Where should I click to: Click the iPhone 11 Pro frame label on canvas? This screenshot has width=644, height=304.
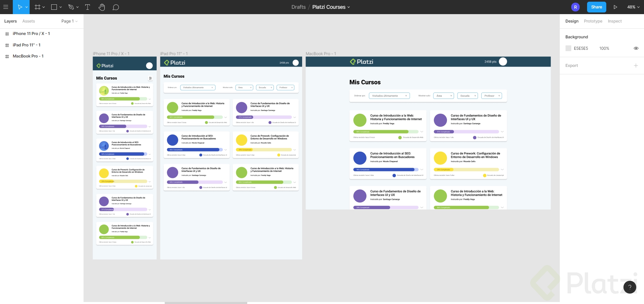pos(111,54)
